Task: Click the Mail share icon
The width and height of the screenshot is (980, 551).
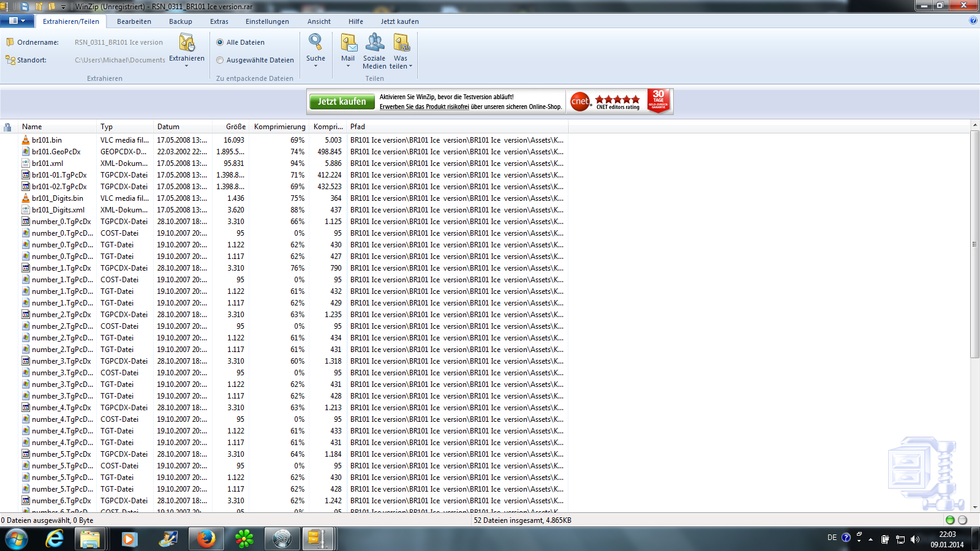Action: 349,42
